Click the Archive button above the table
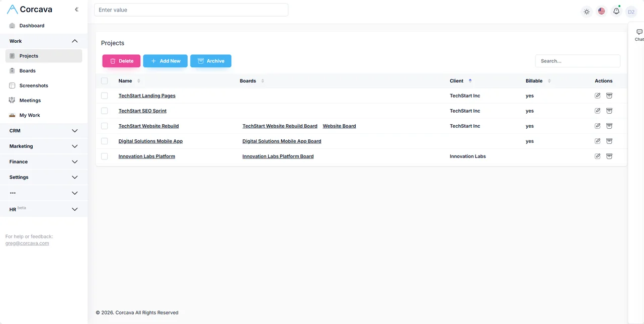The width and height of the screenshot is (644, 324). click(x=211, y=61)
